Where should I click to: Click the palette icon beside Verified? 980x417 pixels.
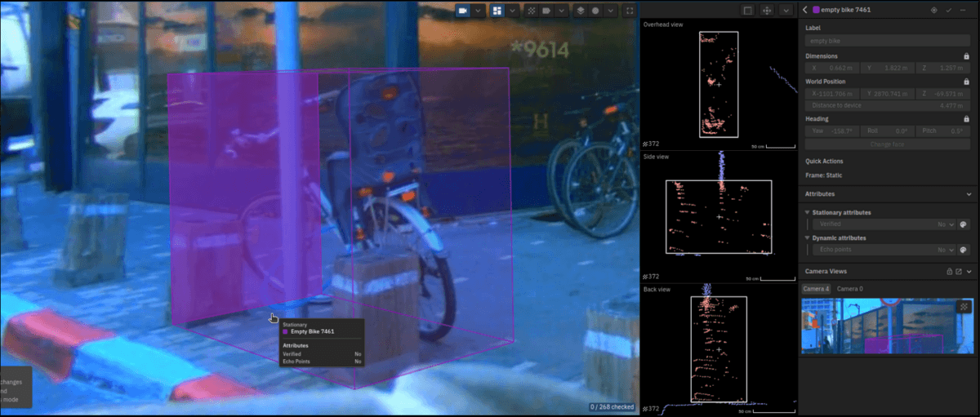click(964, 224)
